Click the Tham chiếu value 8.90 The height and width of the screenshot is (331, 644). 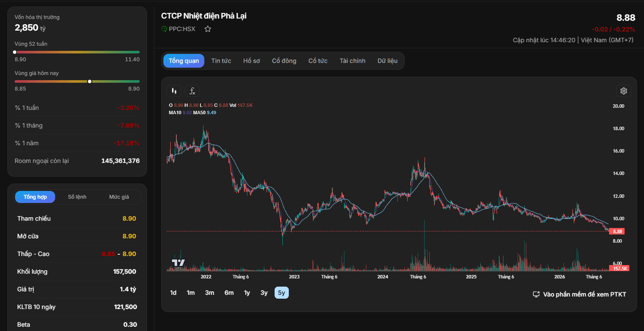tap(129, 219)
